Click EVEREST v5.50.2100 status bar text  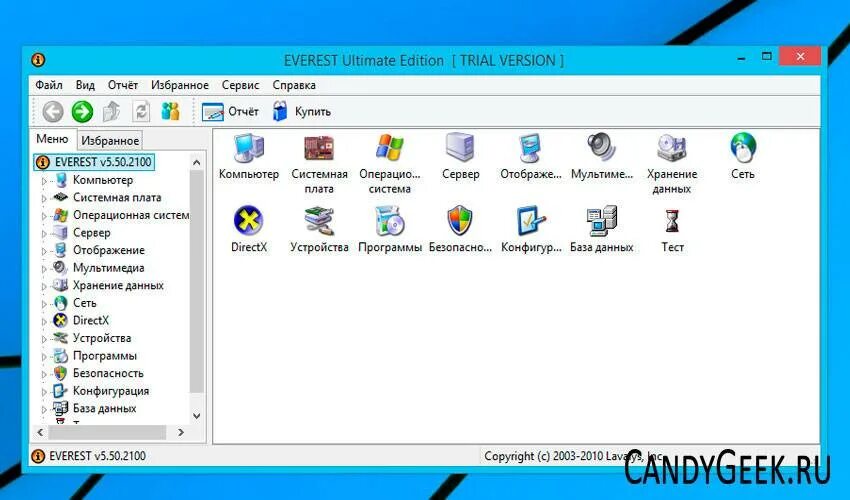click(97, 456)
